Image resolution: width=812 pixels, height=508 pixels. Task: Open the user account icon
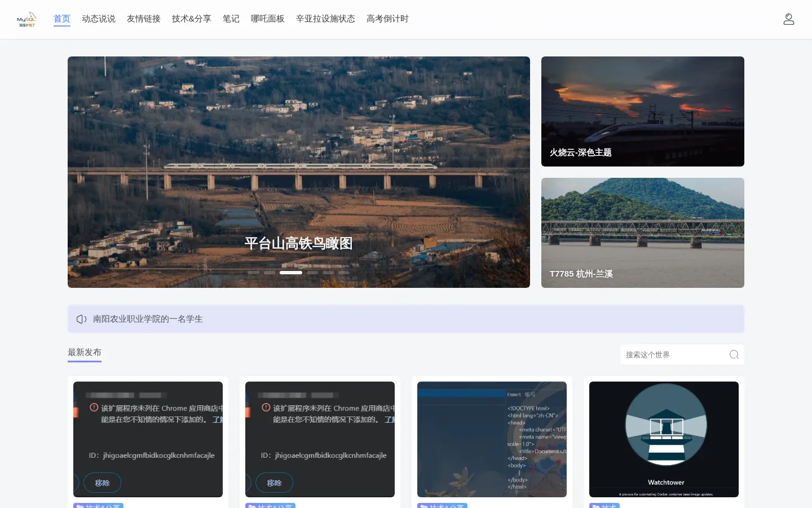(789, 19)
